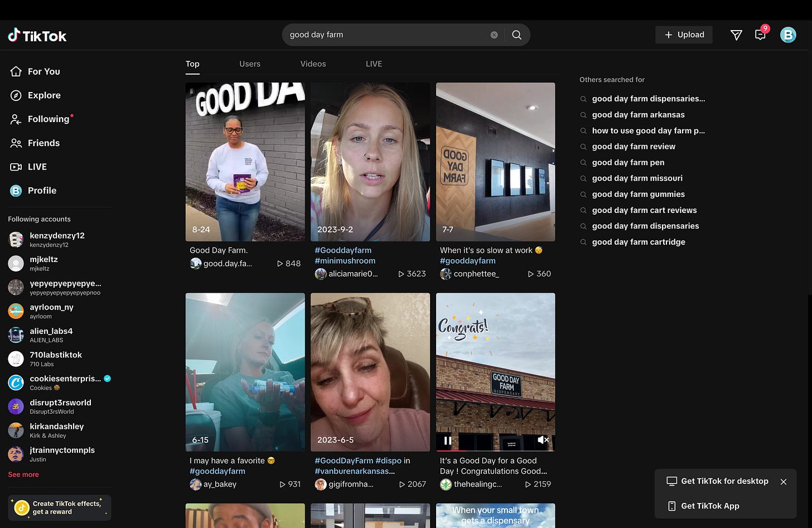Screen dimensions: 812x528
Task: Click the #Gooddayfarm hashtag link
Action: (343, 250)
